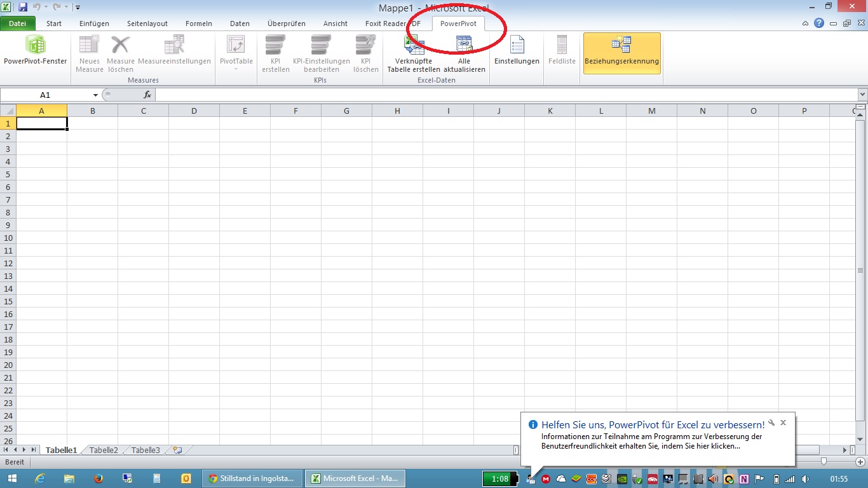Click the volume speaker tray icon
The image size is (868, 488).
pyautogui.click(x=805, y=479)
